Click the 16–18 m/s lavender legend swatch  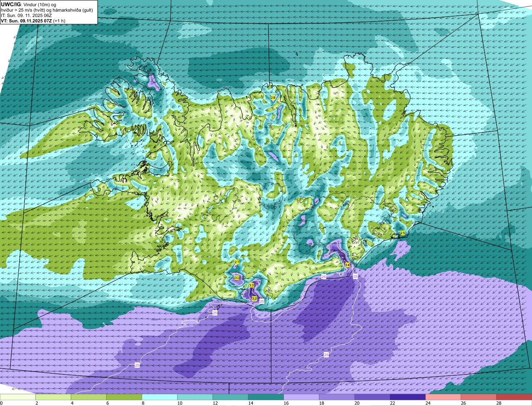(301, 397)
